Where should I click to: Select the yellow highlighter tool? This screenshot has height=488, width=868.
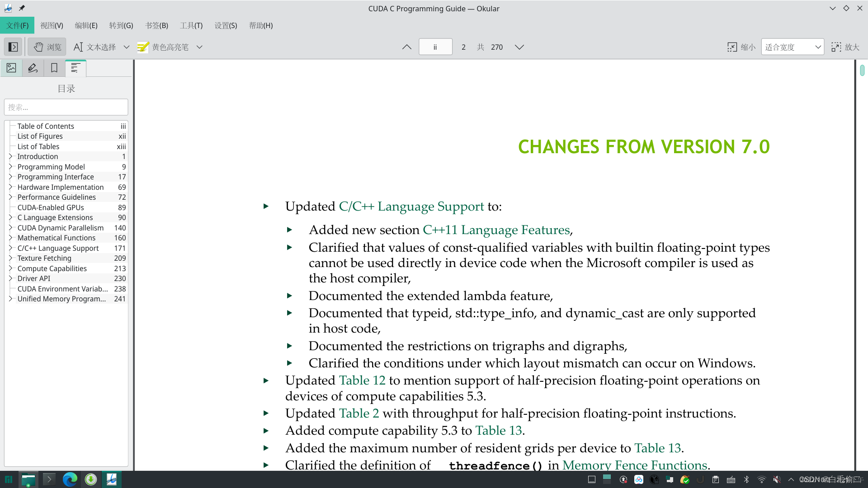163,47
